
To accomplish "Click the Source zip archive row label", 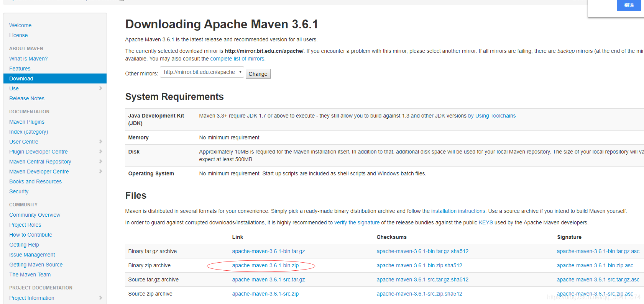I will 150,294.
